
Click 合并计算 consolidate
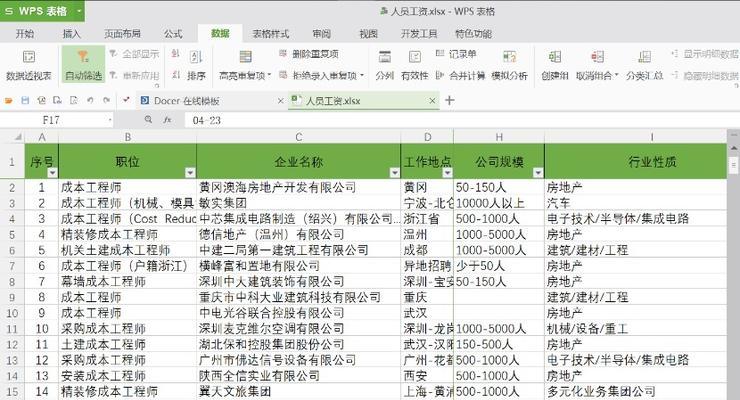tap(460, 75)
